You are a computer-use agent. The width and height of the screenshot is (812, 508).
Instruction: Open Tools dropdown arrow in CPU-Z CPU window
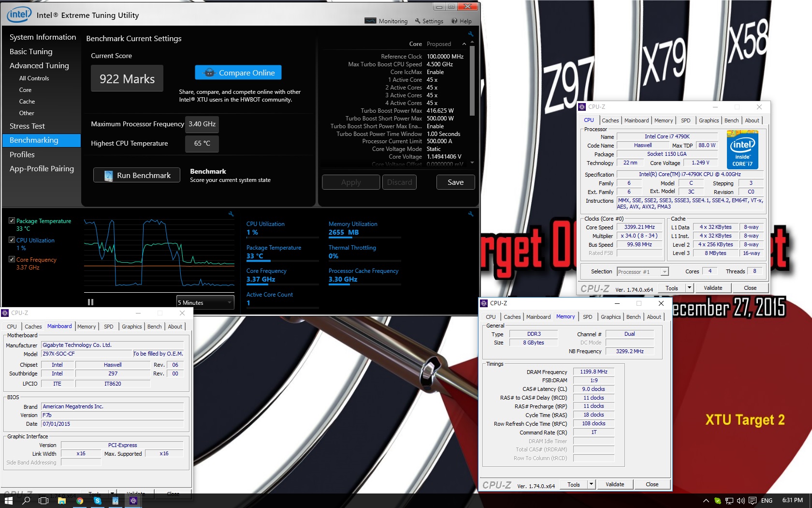pos(689,288)
